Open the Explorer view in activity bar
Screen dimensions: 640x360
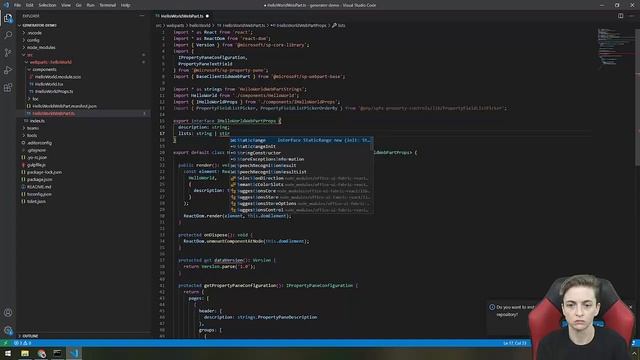point(8,18)
